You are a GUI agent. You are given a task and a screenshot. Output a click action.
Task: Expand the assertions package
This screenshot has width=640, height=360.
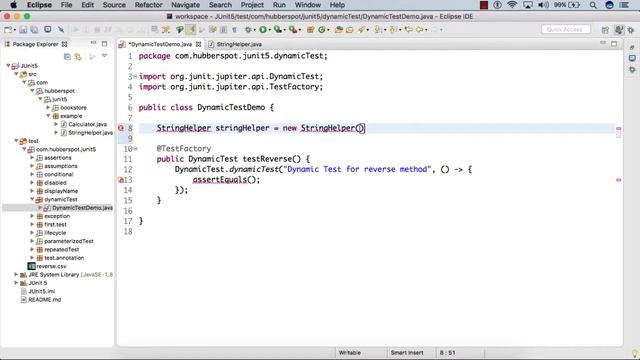click(x=32, y=158)
